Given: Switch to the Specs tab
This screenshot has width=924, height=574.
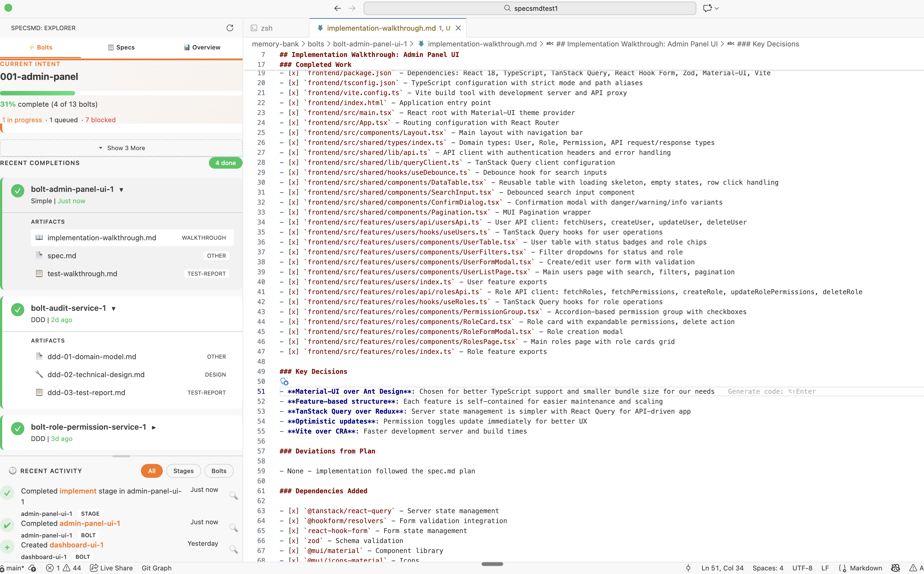Looking at the screenshot, I should pos(121,48).
